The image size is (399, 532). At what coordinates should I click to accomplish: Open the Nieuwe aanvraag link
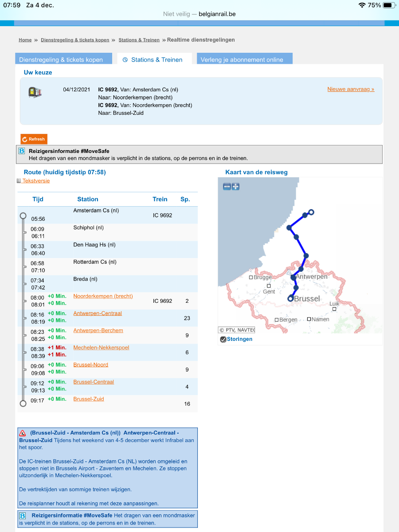[351, 89]
